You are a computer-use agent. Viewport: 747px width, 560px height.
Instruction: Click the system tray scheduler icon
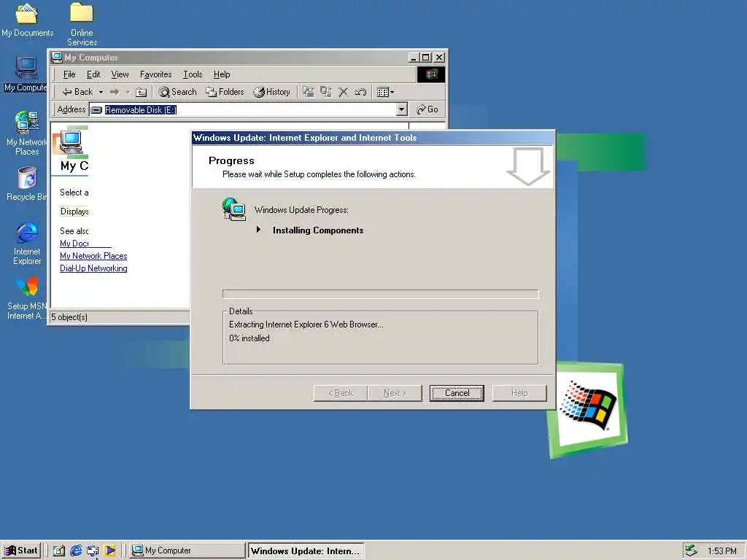(691, 551)
